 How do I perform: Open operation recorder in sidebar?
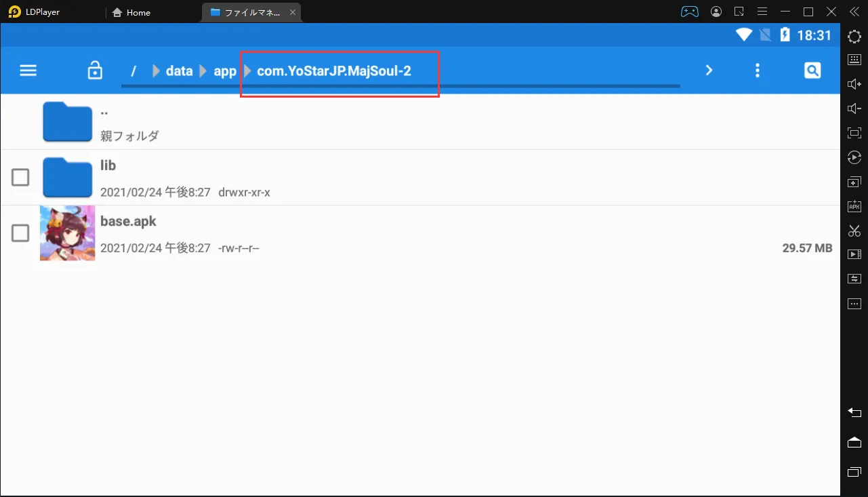point(854,157)
